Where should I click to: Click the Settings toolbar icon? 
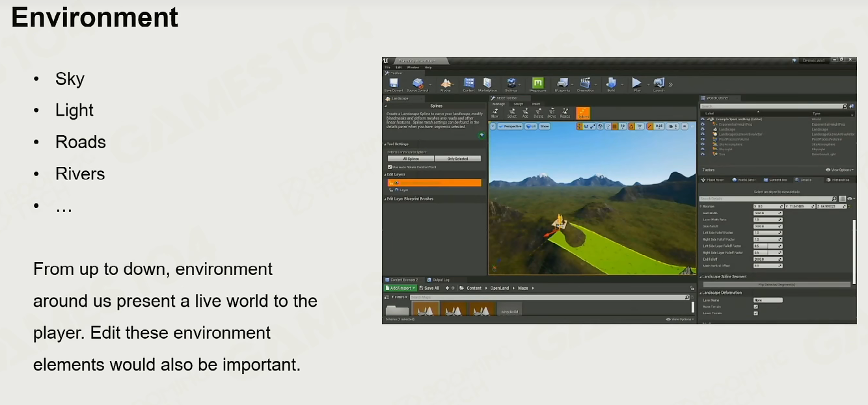pyautogui.click(x=511, y=83)
